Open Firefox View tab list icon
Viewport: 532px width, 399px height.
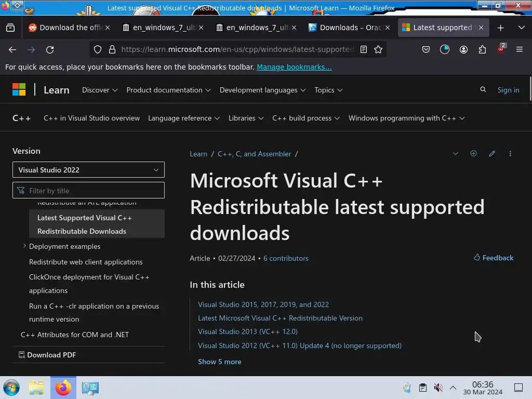tap(10, 28)
